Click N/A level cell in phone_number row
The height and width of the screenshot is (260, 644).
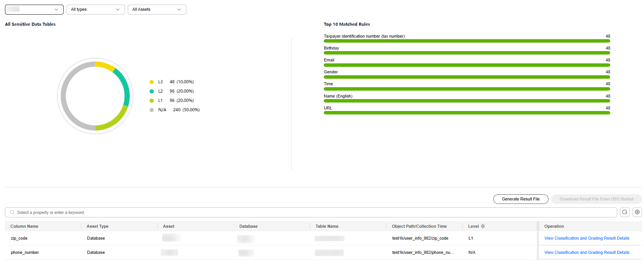[x=472, y=252]
